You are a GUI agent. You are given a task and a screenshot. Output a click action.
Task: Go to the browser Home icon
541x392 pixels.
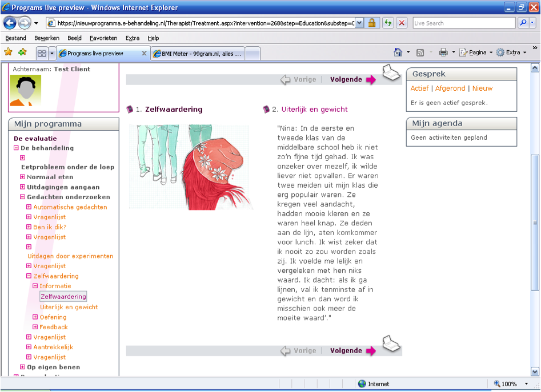coord(398,52)
